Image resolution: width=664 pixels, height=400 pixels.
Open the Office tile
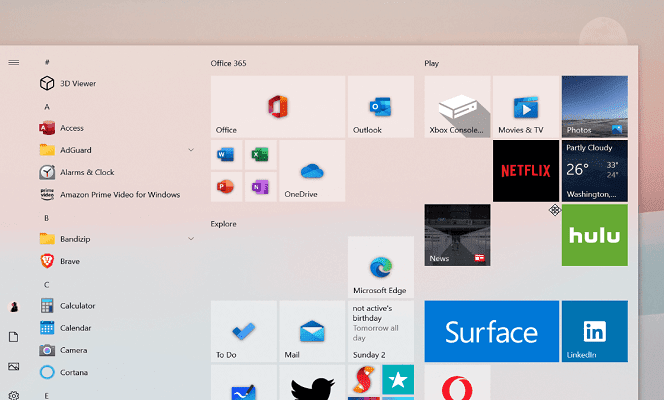click(x=277, y=106)
